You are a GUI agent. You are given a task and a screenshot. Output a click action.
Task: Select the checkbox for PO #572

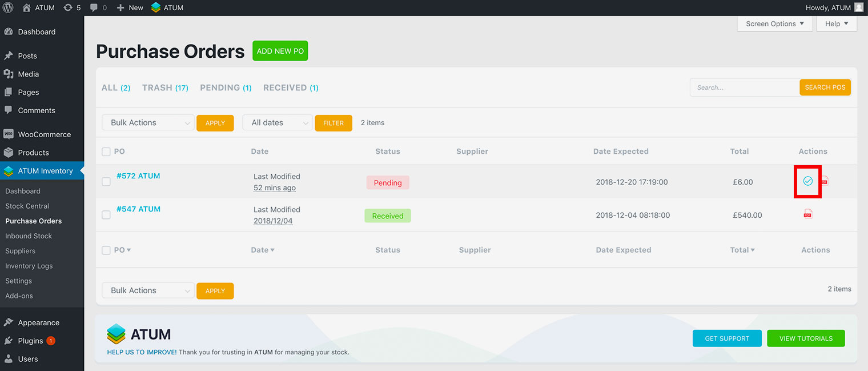coord(106,182)
